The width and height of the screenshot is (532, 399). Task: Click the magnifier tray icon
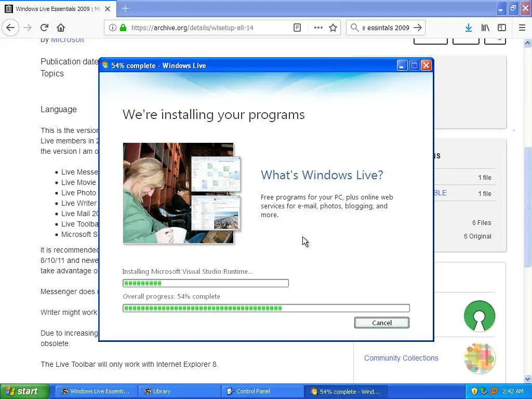[494, 391]
